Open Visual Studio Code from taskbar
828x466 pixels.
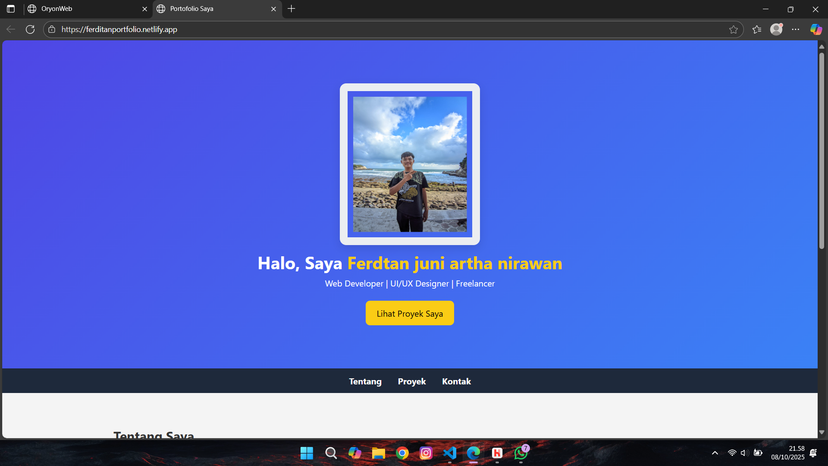(x=450, y=453)
